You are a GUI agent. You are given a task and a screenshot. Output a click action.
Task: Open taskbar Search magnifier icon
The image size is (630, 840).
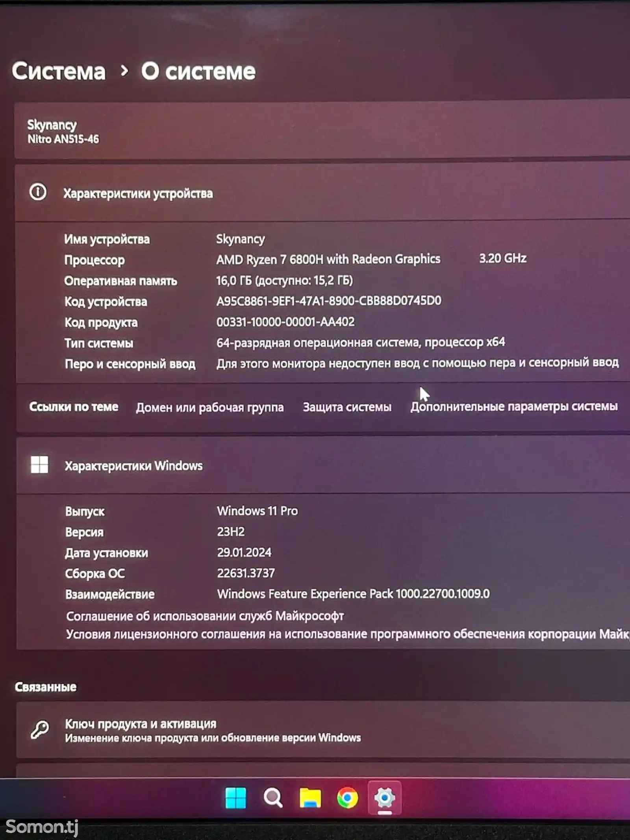[x=273, y=798]
